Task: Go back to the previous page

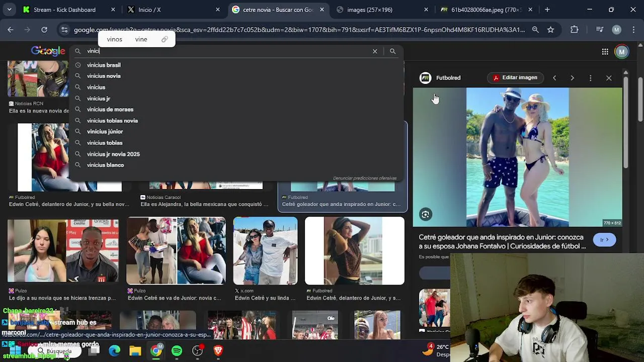Action: click(11, 30)
